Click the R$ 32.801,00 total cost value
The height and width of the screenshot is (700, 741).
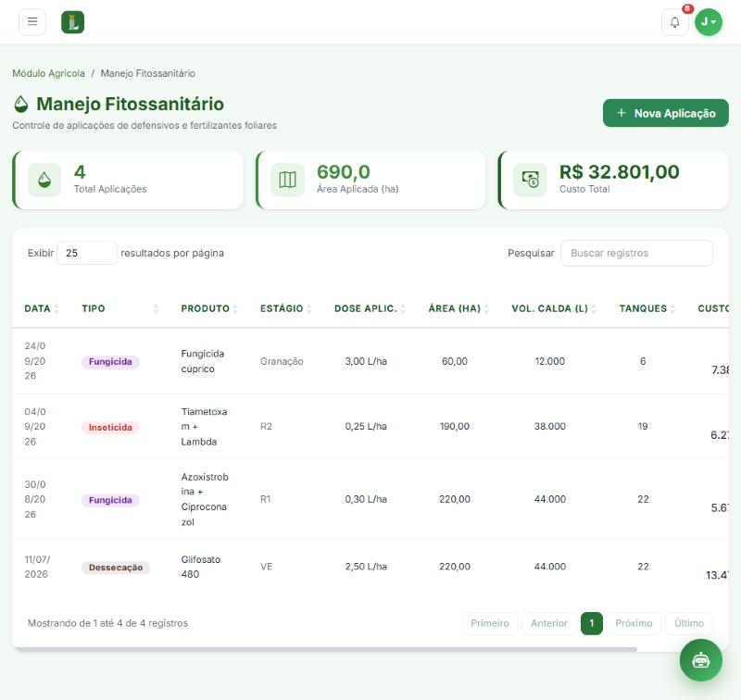click(619, 172)
